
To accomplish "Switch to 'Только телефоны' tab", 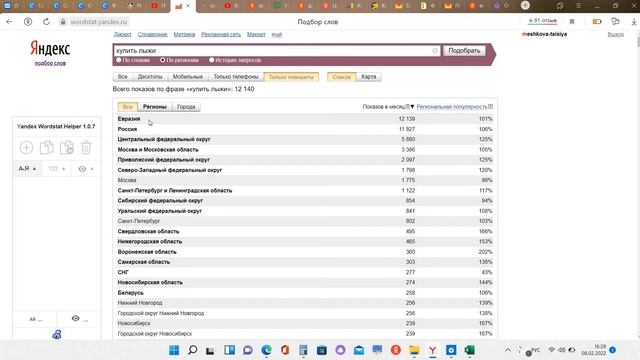I will (x=236, y=77).
